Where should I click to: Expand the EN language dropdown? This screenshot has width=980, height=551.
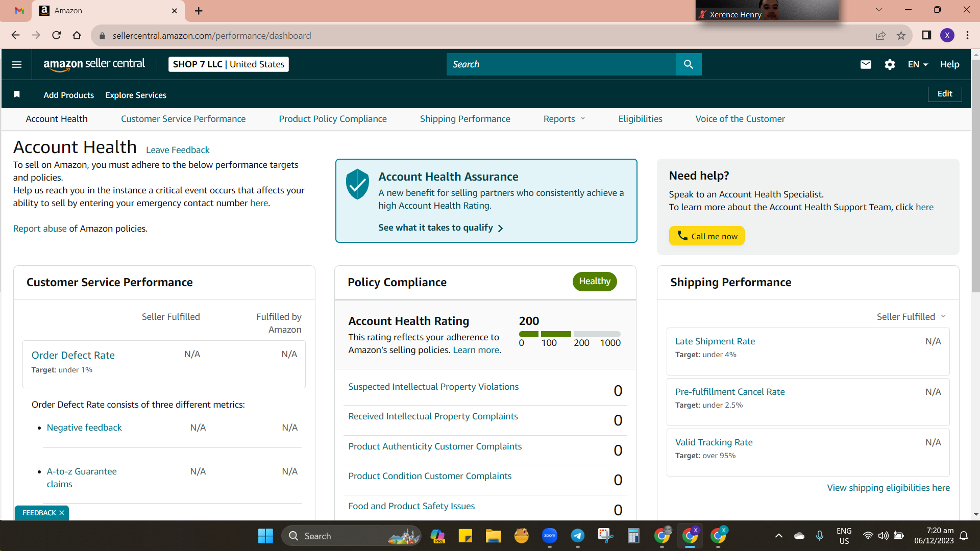918,64
